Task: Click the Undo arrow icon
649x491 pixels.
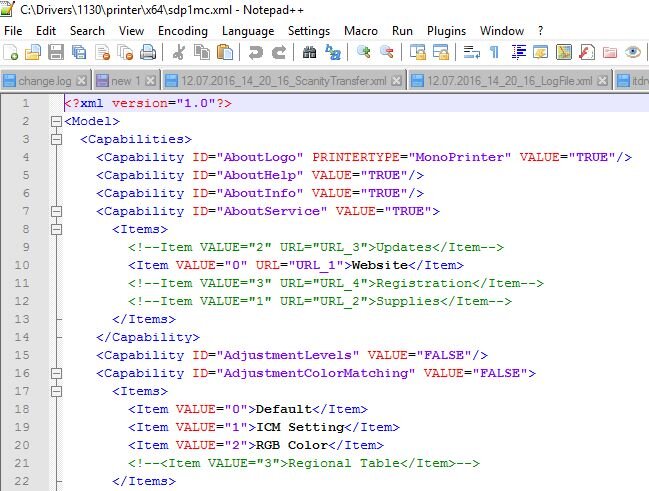Action: click(x=255, y=52)
